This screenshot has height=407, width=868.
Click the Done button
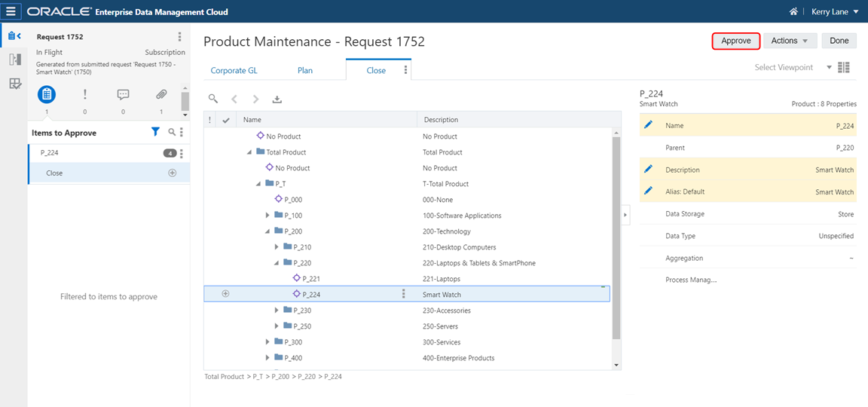tap(839, 41)
